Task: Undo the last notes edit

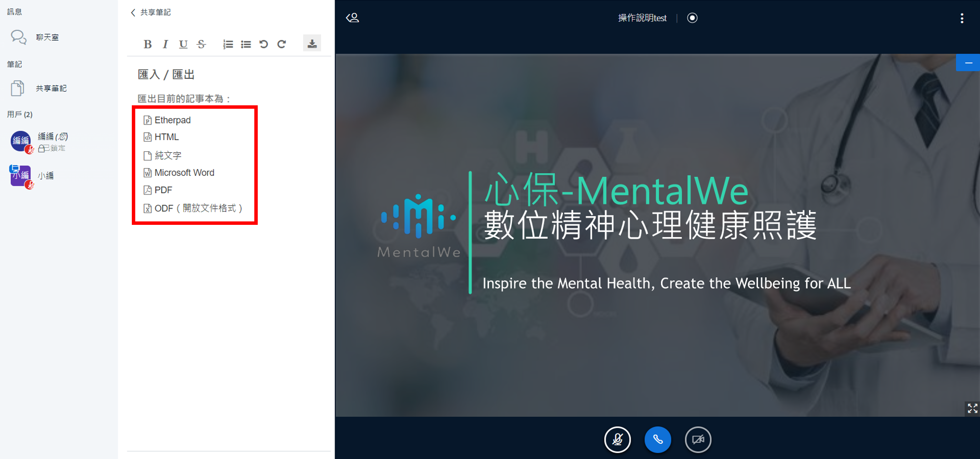Action: pyautogui.click(x=264, y=44)
